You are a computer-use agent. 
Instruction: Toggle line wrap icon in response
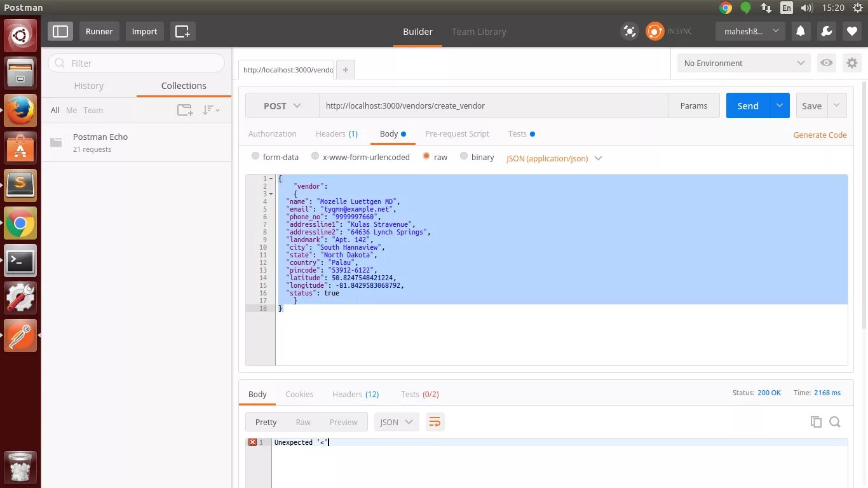click(435, 422)
